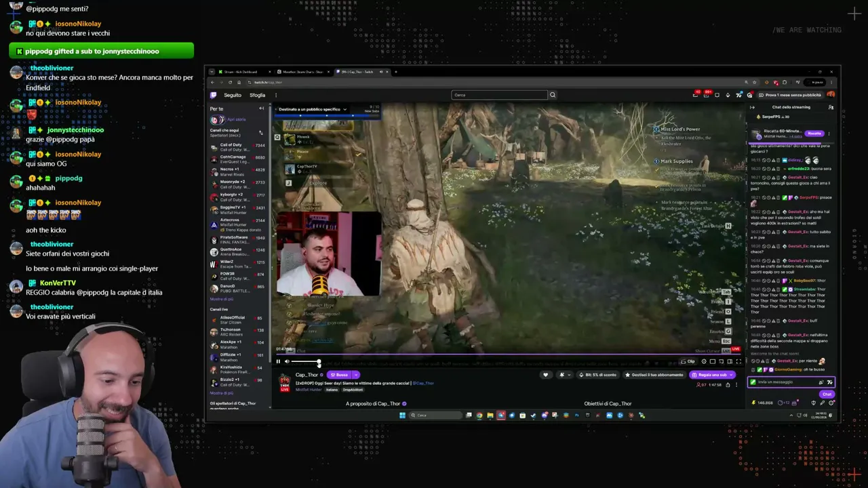The height and width of the screenshot is (488, 868).
Task: Open a new browser tab with plus
Action: [x=396, y=72]
